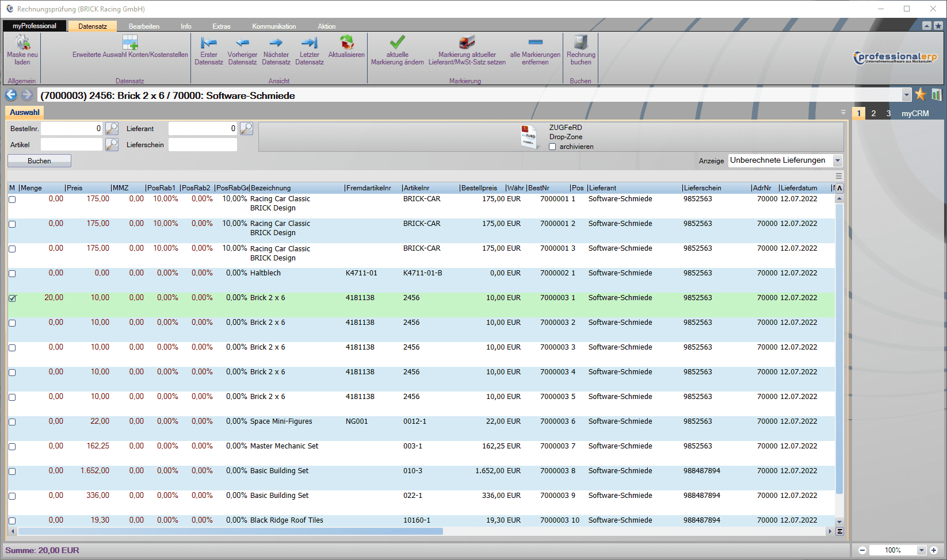The width and height of the screenshot is (947, 560).
Task: Open myProfessional menu
Action: [x=35, y=26]
